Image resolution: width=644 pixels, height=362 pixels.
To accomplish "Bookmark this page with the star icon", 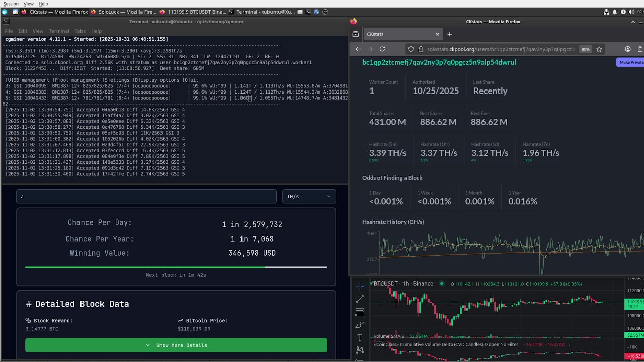I will (x=599, y=49).
